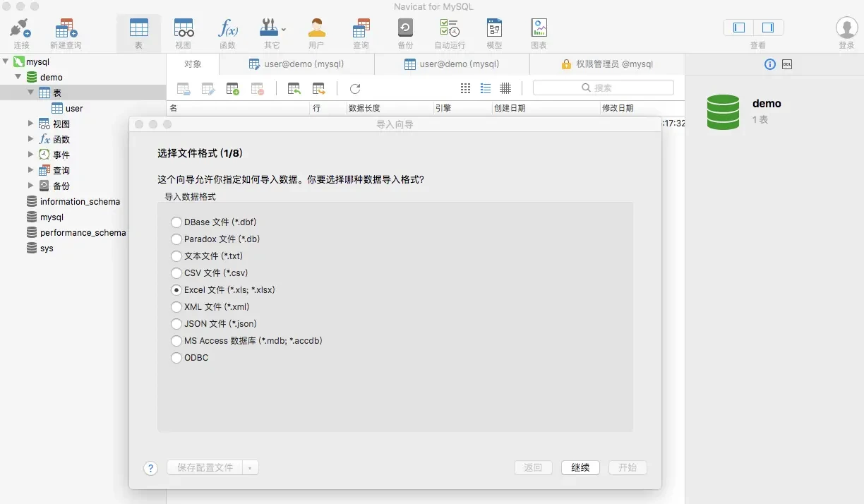Select Paradox 文件 (*.db) radio button
Screen dimensions: 864x504
point(176,239)
